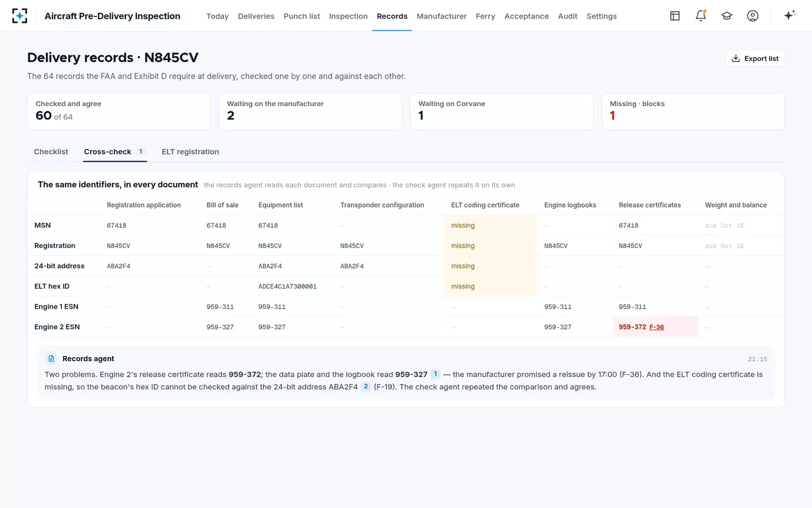Click footnote reference 2 in agent note

(x=365, y=387)
